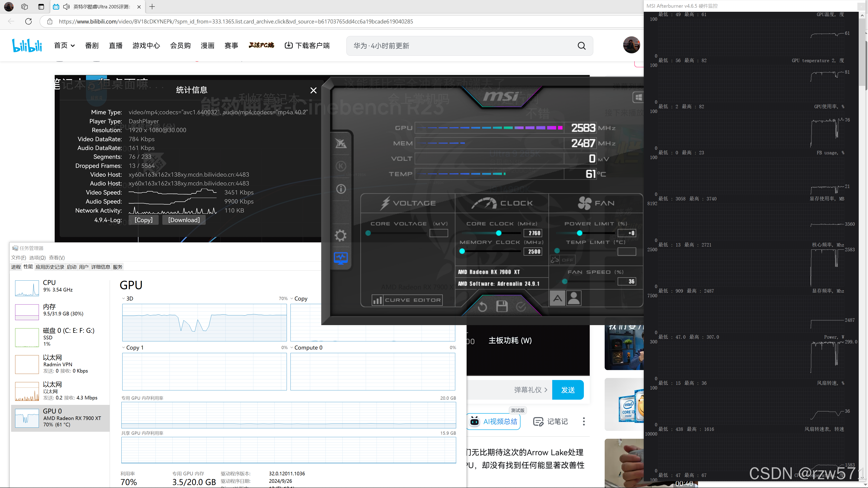Click the Bilibili search magnifier icon
868x488 pixels.
(582, 46)
